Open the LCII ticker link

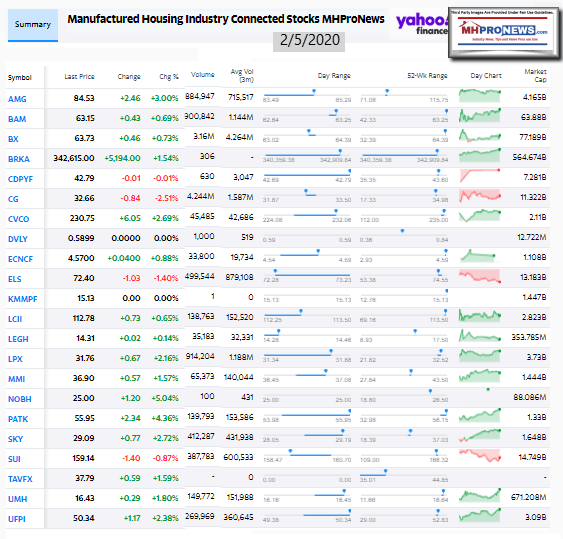tap(15, 319)
